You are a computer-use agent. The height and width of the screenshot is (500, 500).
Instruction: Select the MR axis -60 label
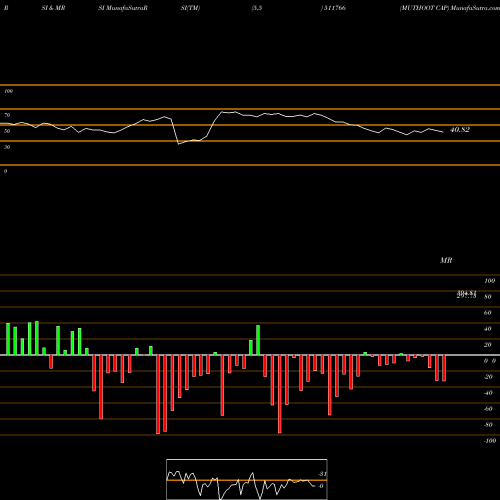488,409
